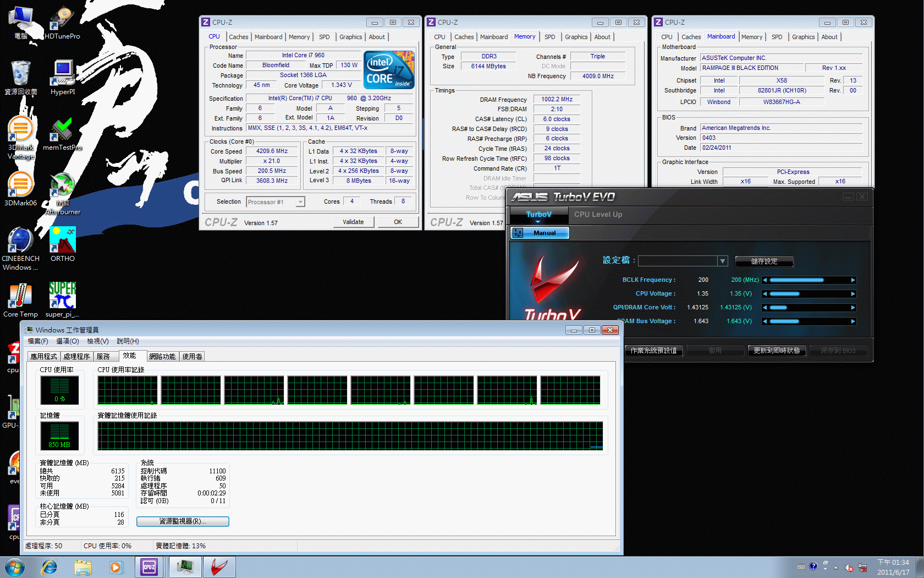The width and height of the screenshot is (924, 578).
Task: Click 更新到即時狀態 button in TurboV
Action: [x=777, y=351]
